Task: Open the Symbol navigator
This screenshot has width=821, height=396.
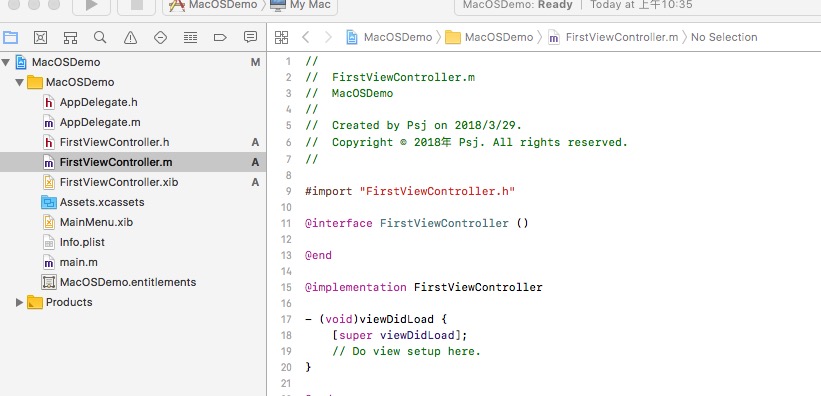Action: pyautogui.click(x=70, y=37)
